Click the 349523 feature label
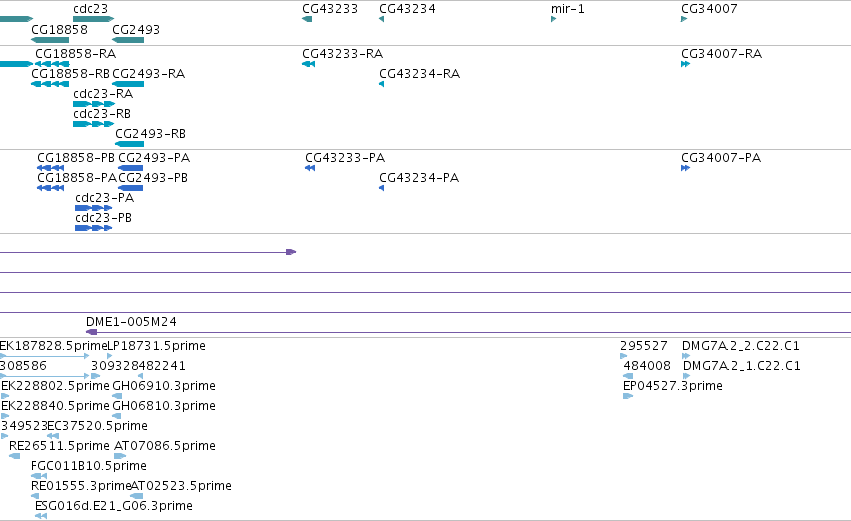851x521 pixels. click(x=24, y=426)
